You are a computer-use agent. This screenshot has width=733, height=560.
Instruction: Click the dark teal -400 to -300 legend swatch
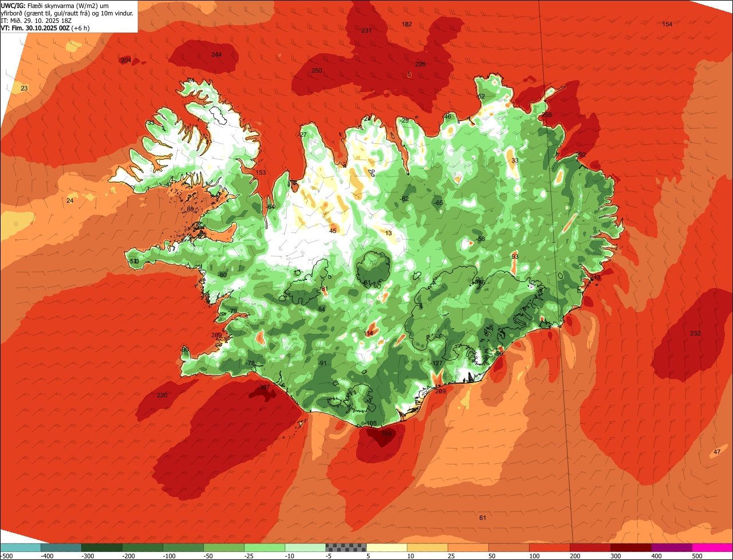61,547
